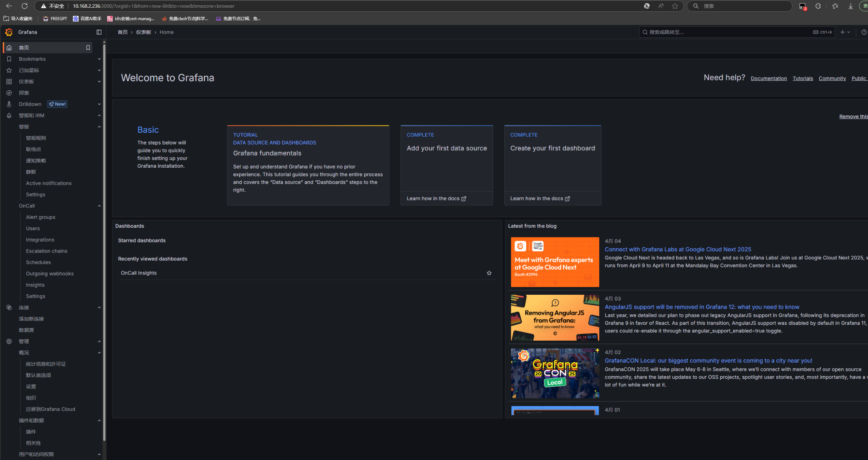This screenshot has width=868, height=460.
Task: Open 警报规则 in sidebar
Action: click(x=36, y=138)
